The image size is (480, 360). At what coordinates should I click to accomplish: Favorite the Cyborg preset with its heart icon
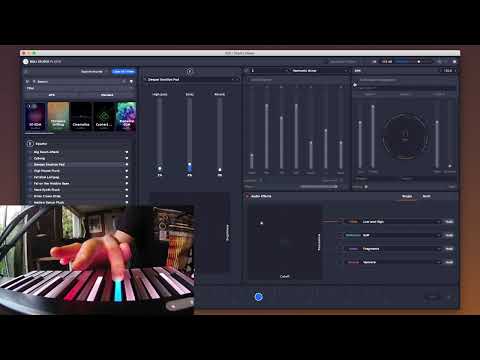[x=126, y=158]
